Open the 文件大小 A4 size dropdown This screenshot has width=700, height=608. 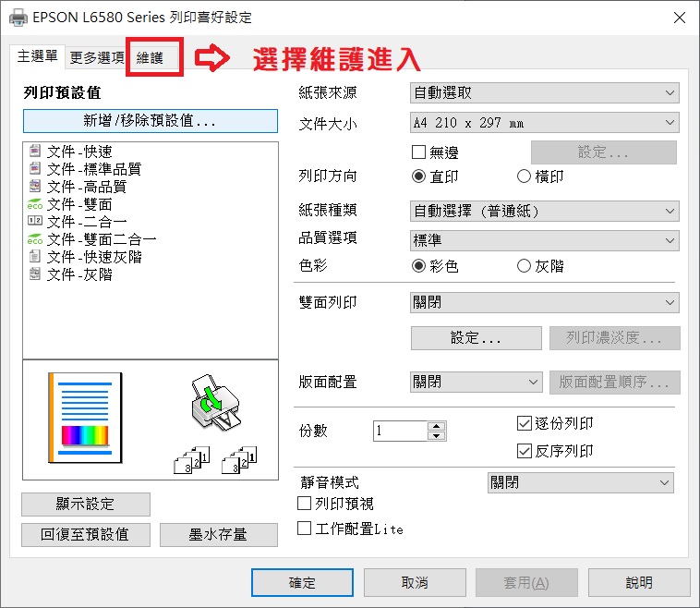[x=545, y=122]
